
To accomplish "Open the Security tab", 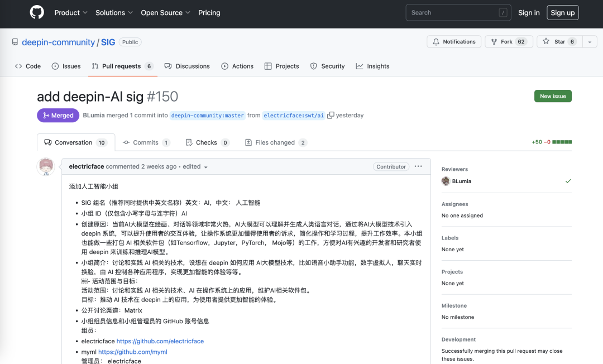I will tap(328, 66).
